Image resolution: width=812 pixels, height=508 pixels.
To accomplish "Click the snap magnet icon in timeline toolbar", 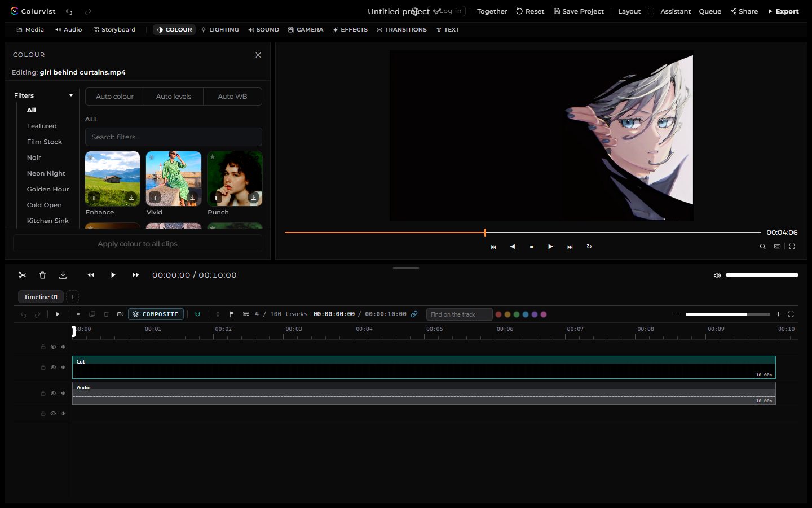I will [197, 314].
